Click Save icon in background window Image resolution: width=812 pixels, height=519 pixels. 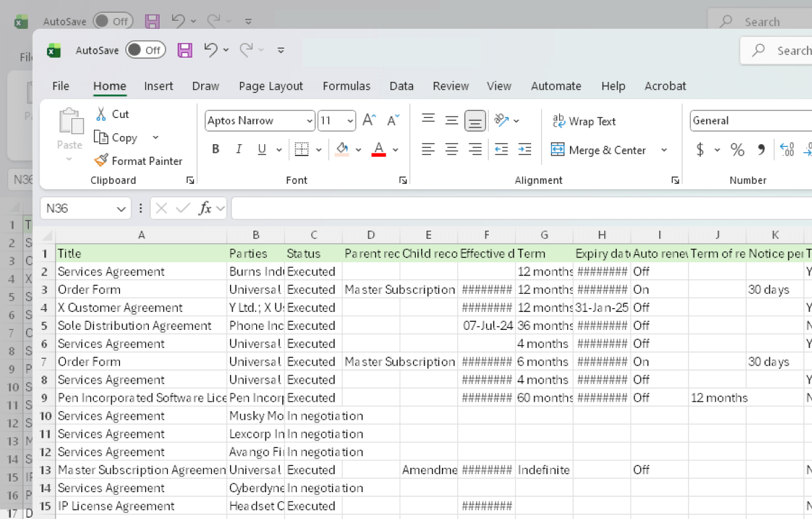click(153, 21)
